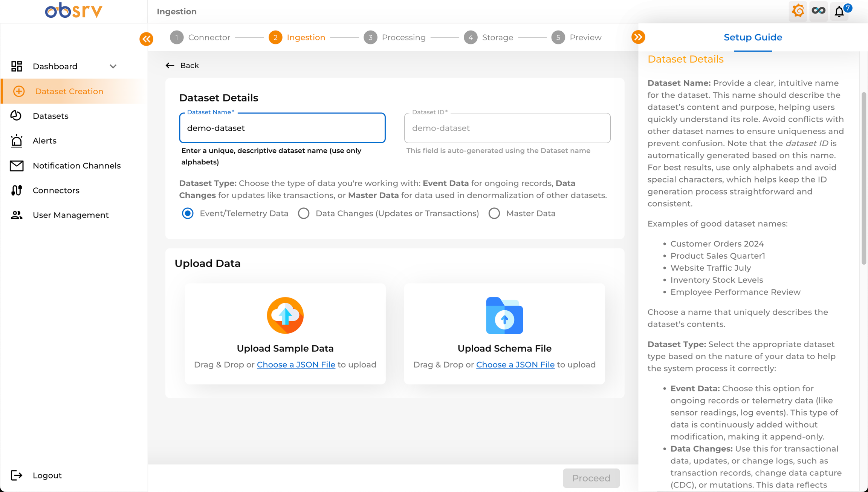Click the infinity glasses icon in header
This screenshot has width=868, height=492.
819,11
